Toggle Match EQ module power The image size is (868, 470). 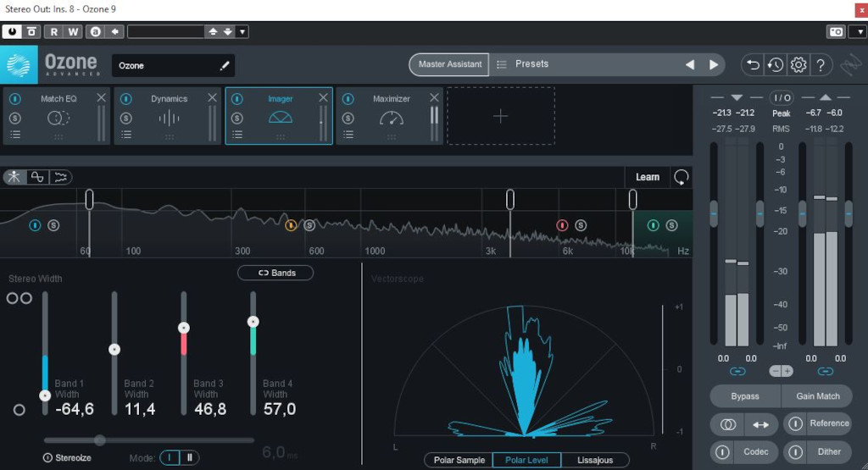click(15, 98)
